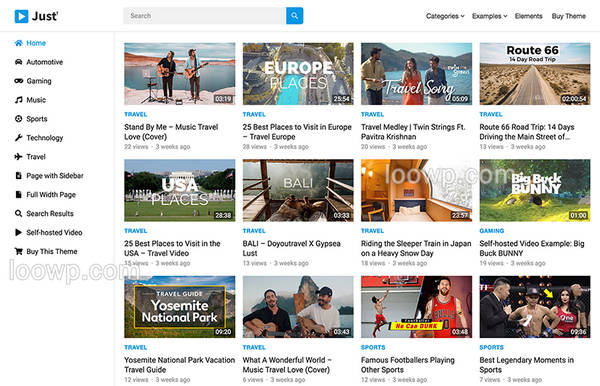Screen dimensions: 600x386
Task: Click SPORTS tag above Famous Footballers title
Action: click(373, 347)
